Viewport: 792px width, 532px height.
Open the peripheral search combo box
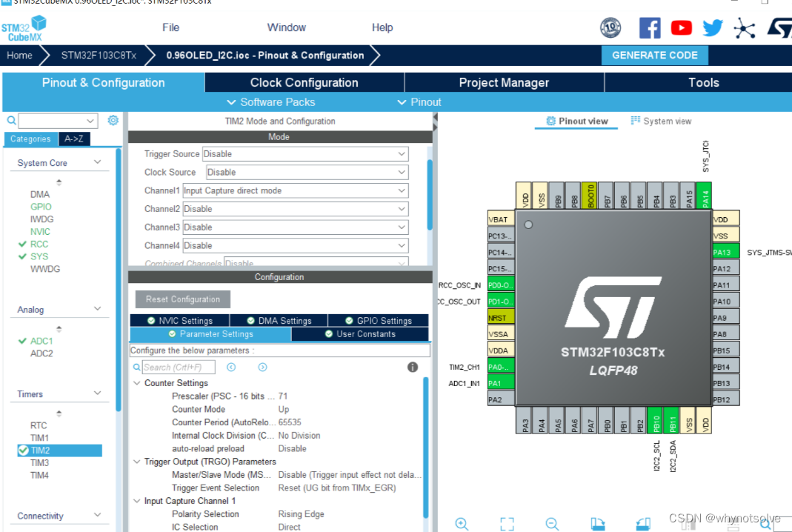(x=58, y=121)
